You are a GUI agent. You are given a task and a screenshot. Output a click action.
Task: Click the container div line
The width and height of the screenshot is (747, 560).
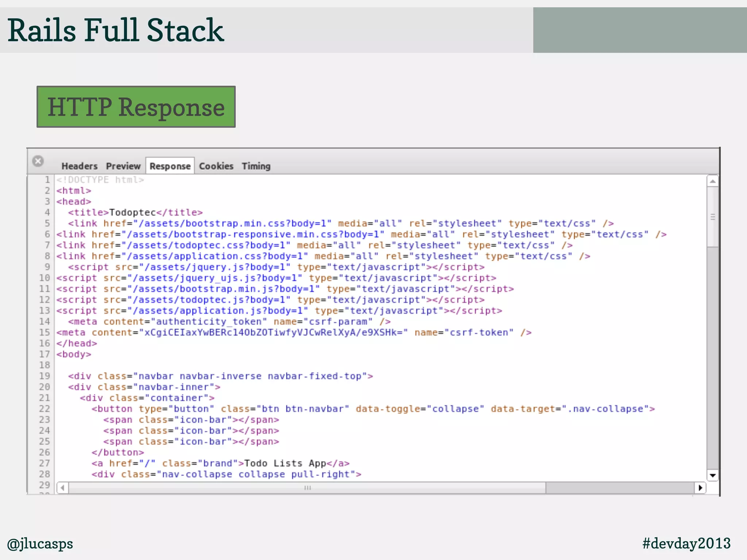147,398
